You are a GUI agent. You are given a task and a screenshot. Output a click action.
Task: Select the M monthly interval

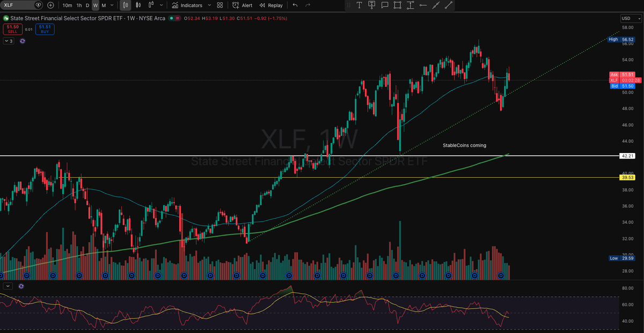point(104,5)
